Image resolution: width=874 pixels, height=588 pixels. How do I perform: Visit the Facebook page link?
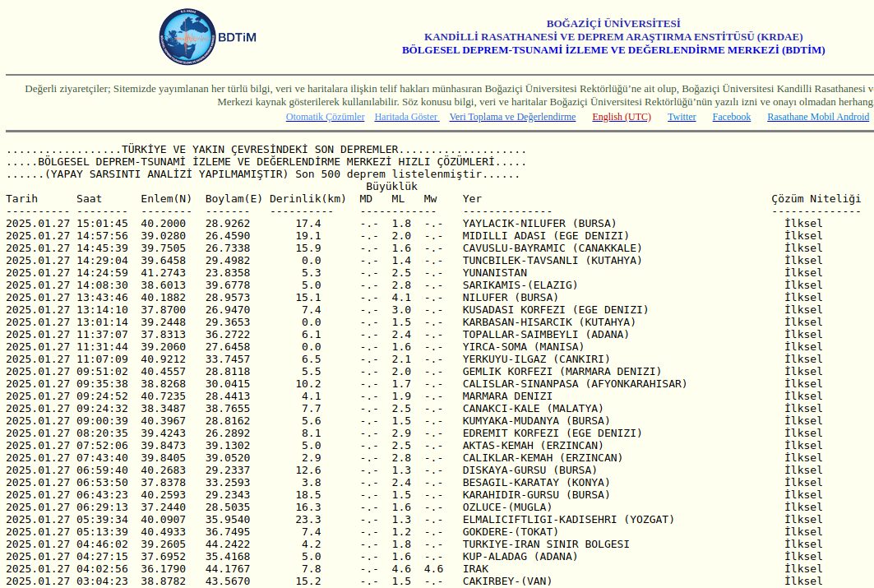point(731,117)
